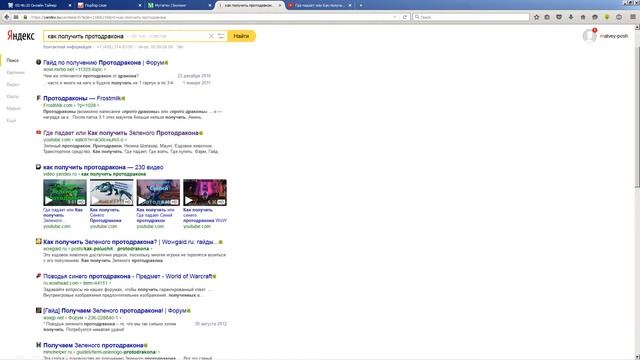This screenshot has height=360, width=640.
Task: Play the third video thumbnail 'Где падает Синий'
Action: point(158,192)
